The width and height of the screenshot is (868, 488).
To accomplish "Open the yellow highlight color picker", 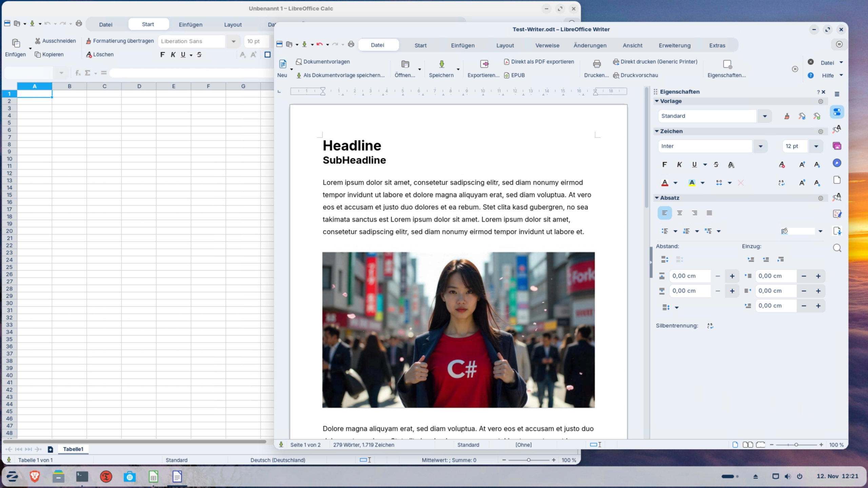I will pyautogui.click(x=703, y=183).
